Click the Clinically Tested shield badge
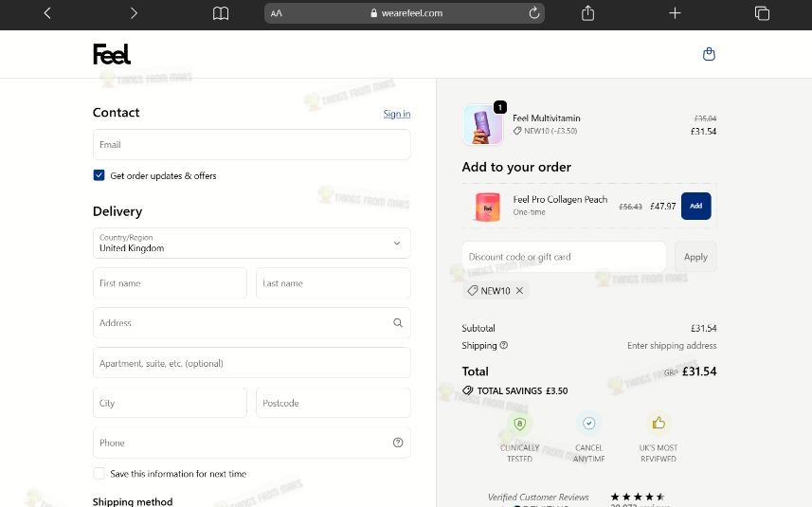The width and height of the screenshot is (812, 507). point(519,424)
